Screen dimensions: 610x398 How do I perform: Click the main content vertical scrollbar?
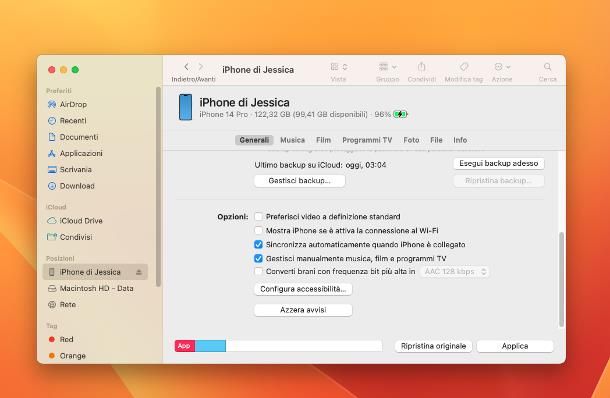[x=561, y=279]
